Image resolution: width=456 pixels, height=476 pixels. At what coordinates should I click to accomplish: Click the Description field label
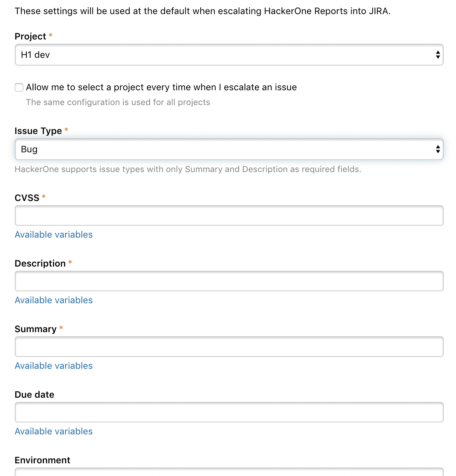pyautogui.click(x=40, y=263)
